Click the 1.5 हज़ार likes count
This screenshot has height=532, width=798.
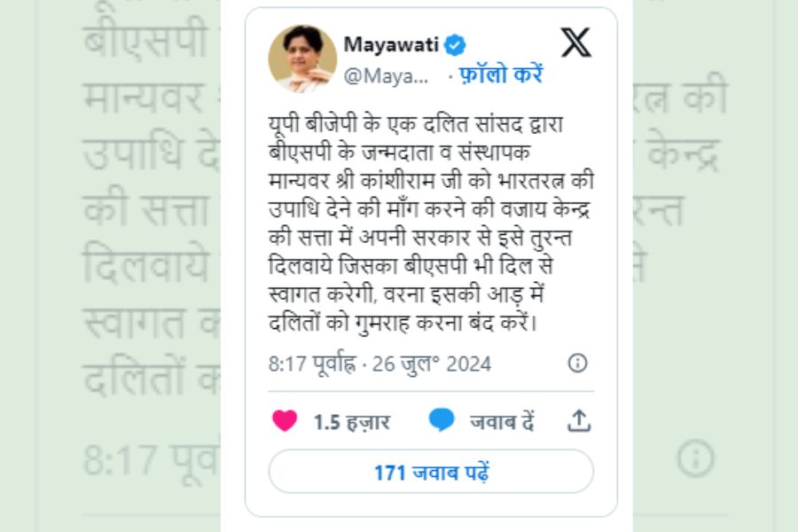[352, 423]
